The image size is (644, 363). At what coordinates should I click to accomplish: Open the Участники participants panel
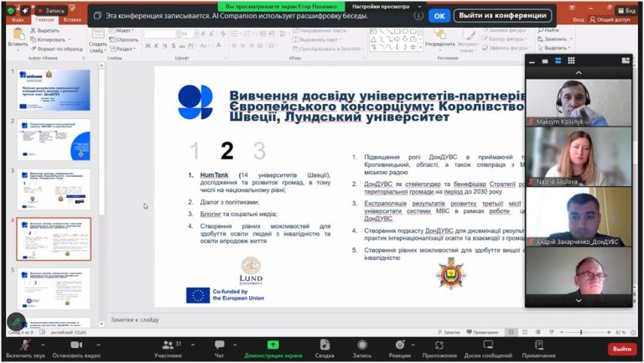168,349
